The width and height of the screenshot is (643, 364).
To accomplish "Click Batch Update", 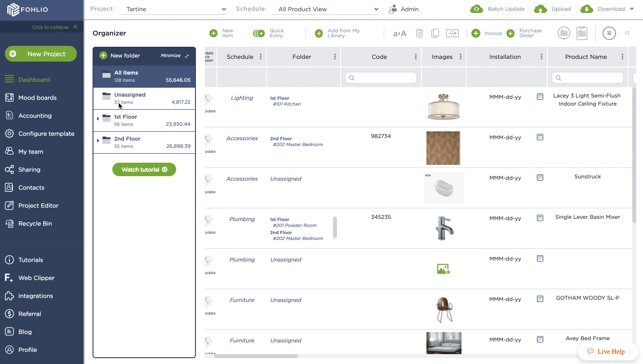I will pos(497,9).
